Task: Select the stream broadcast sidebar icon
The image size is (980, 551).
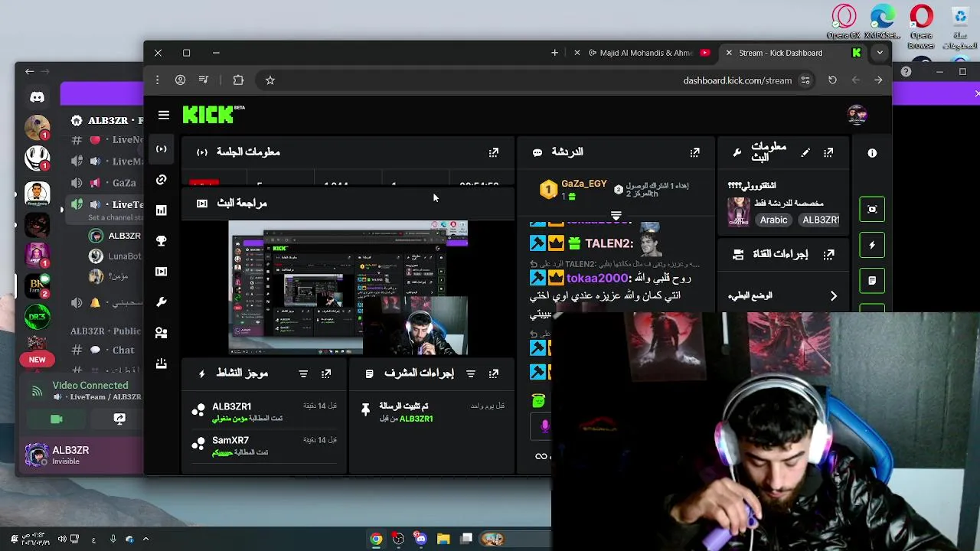Action: 161,149
